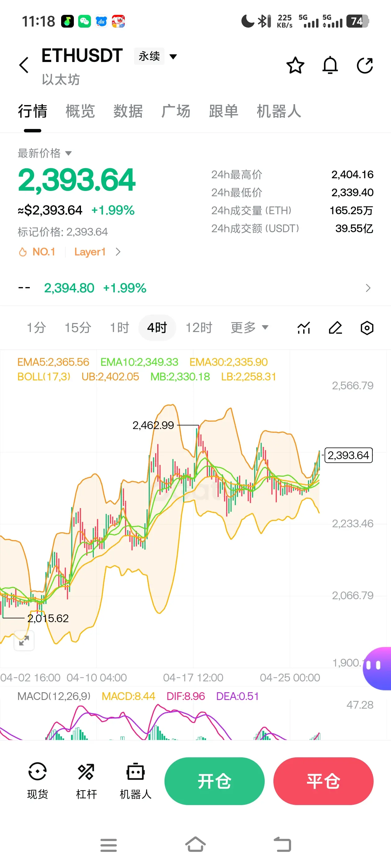Tap the EMA10:2,349.33 indicator label
391x868 pixels.
pos(139,362)
